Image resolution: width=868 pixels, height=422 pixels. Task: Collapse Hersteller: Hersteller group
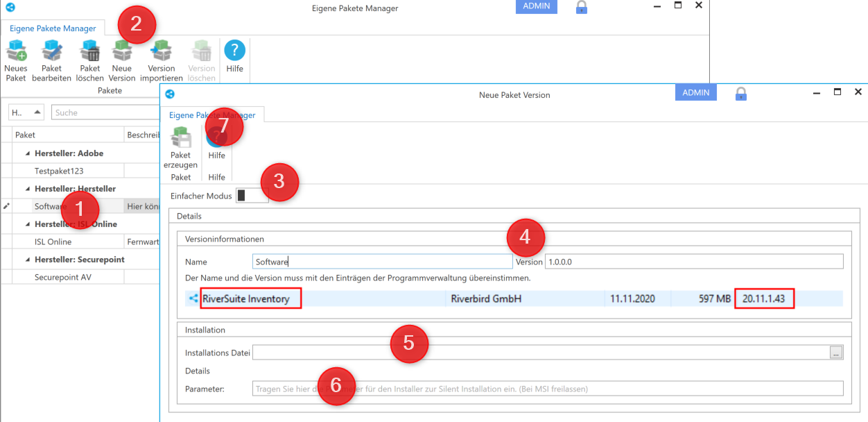coord(28,189)
